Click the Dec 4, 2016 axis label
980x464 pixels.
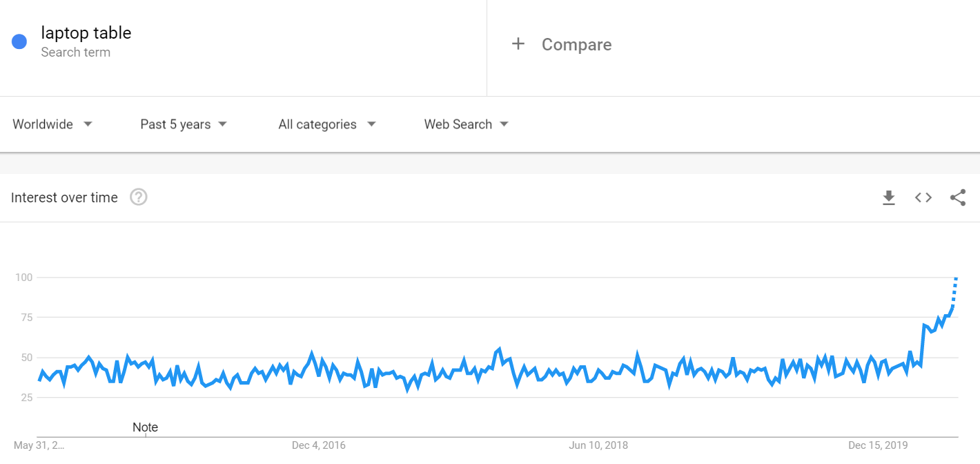(319, 445)
